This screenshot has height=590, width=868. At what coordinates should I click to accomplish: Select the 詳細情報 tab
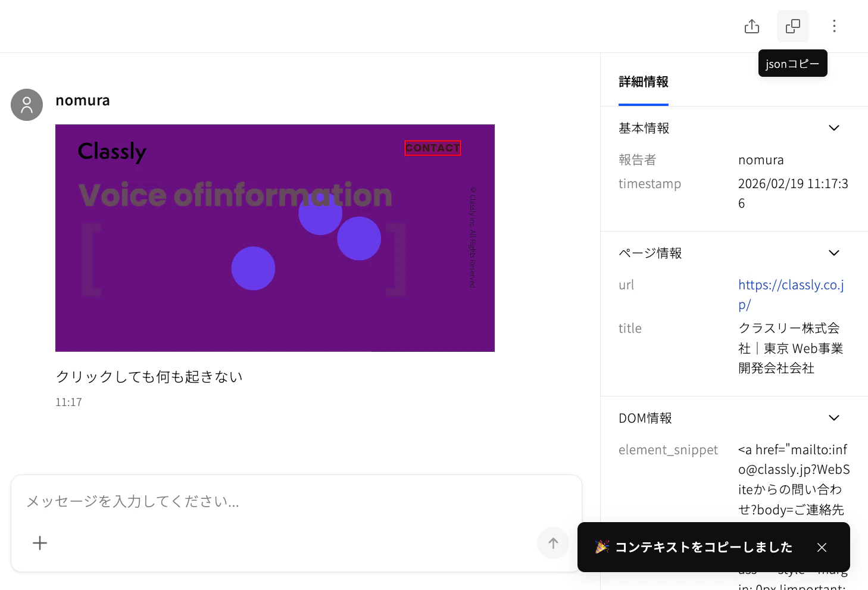coord(644,82)
